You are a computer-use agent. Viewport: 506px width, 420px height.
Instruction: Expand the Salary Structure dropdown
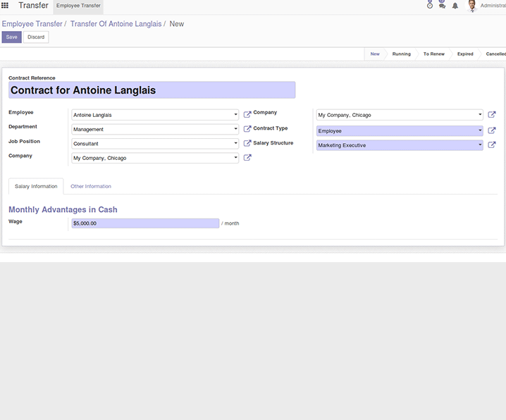(x=480, y=145)
